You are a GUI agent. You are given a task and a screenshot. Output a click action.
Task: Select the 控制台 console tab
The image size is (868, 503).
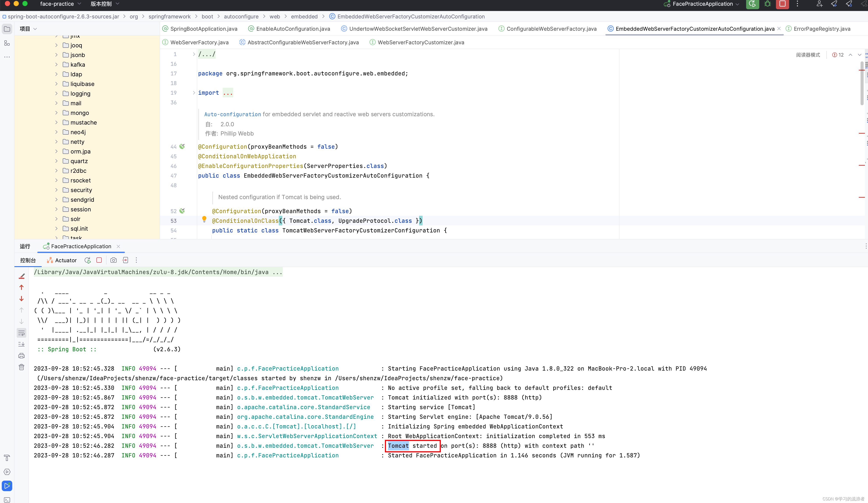28,260
